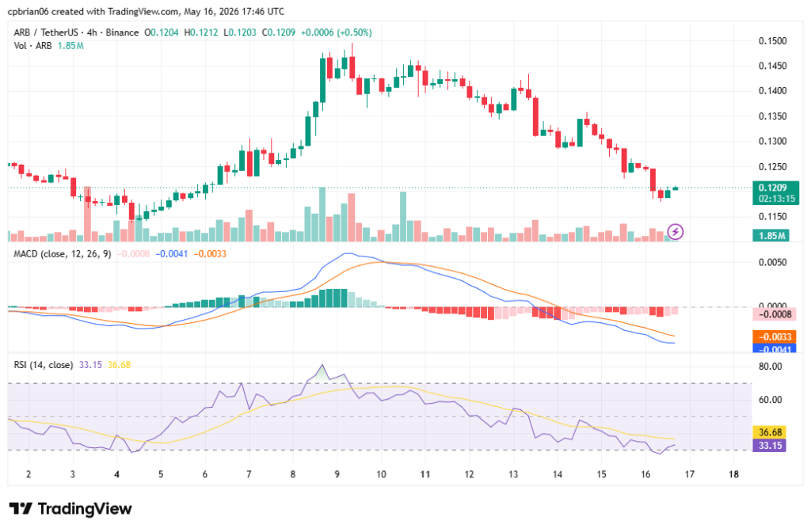Click the O0.1204 open price value
The height and width of the screenshot is (532, 811).
pyautogui.click(x=162, y=32)
